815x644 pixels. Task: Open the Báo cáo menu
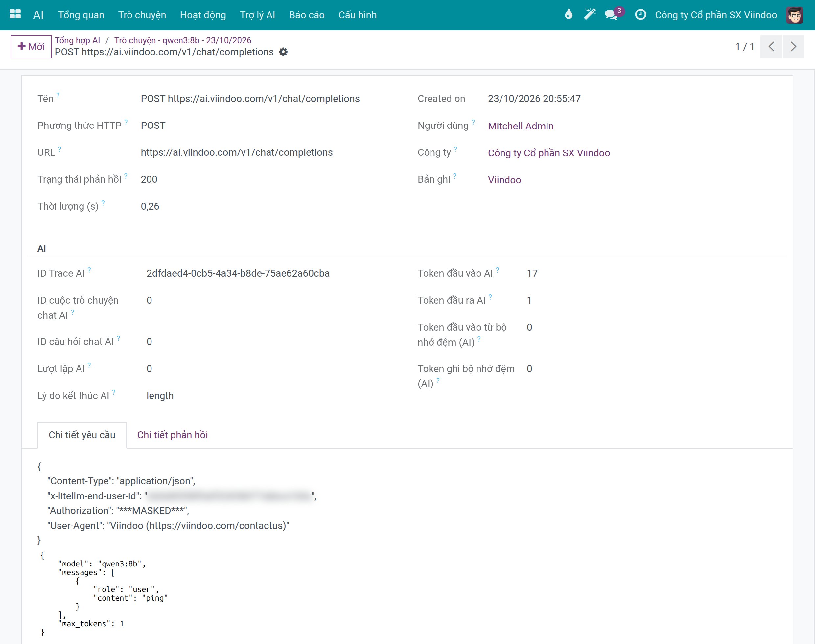pyautogui.click(x=307, y=15)
